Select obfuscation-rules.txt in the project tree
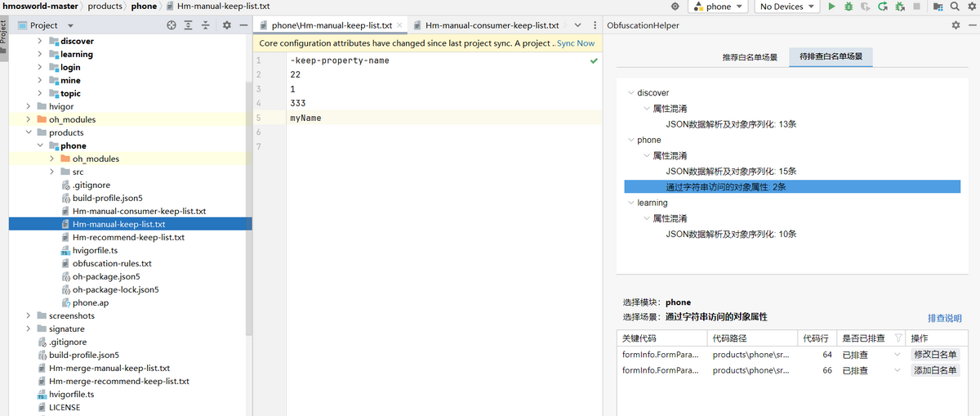This screenshot has width=980, height=416. pos(112,263)
